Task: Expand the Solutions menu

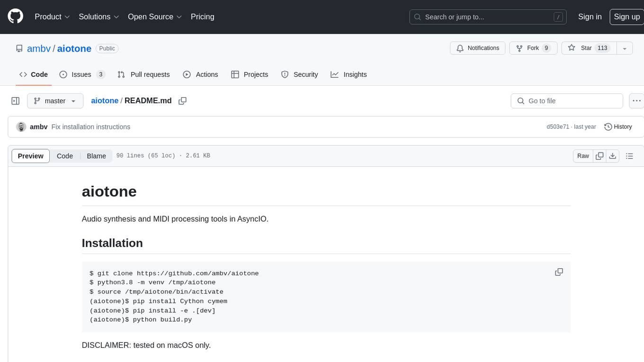Action: coord(98,17)
